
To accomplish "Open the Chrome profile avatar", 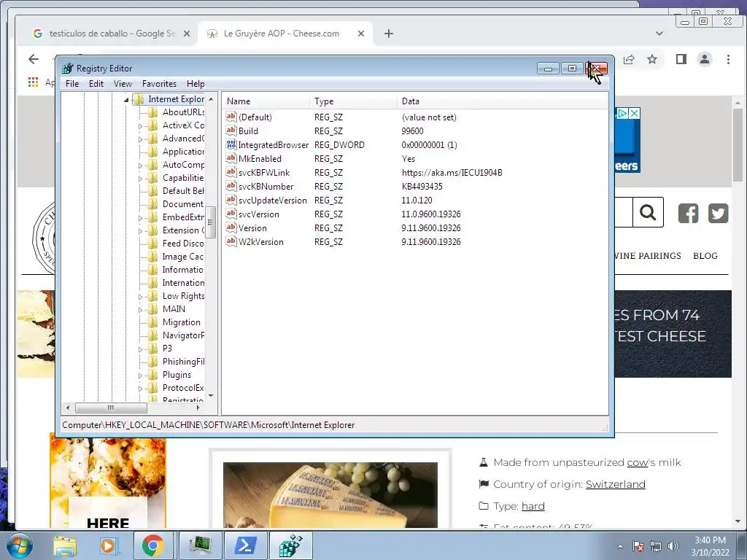I will [705, 59].
